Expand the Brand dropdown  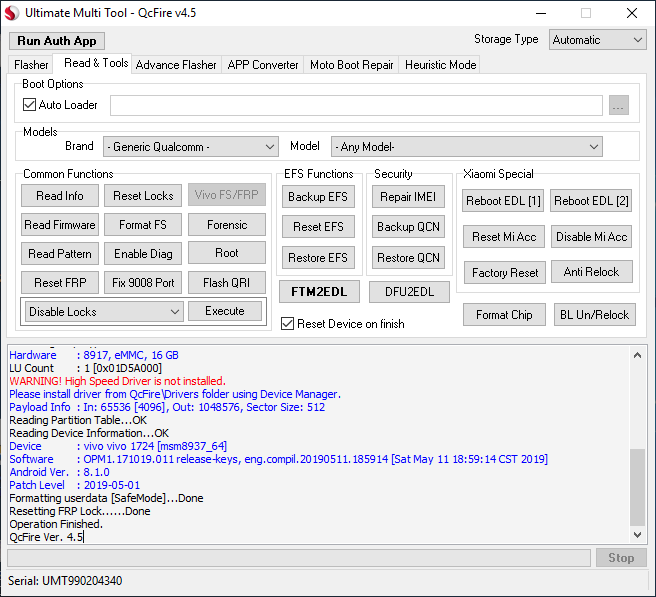[191, 147]
